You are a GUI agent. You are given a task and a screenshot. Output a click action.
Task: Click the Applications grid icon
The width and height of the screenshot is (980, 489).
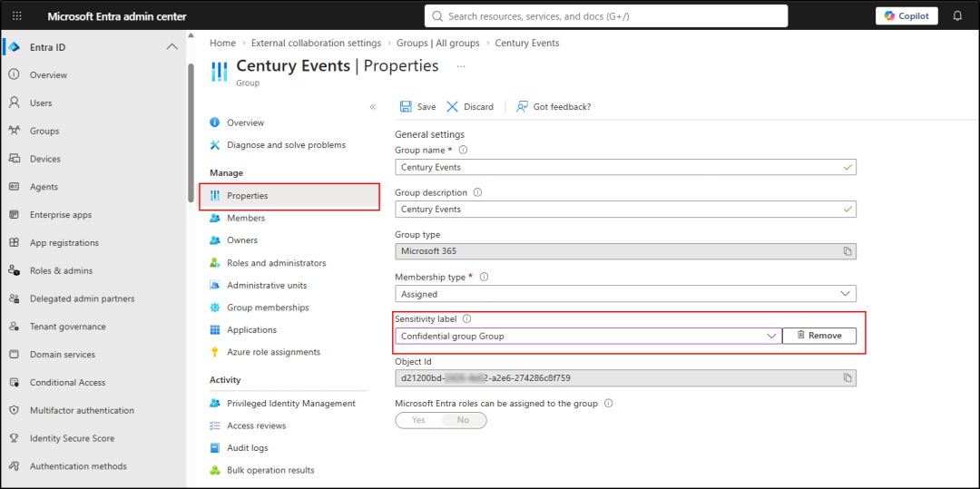[215, 329]
